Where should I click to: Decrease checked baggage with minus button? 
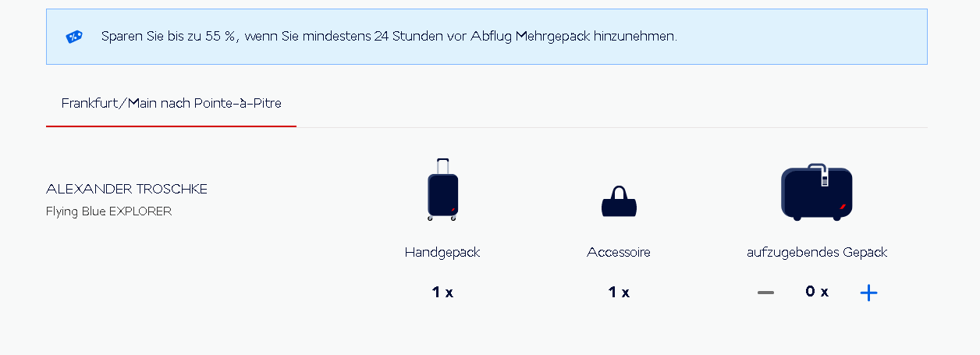point(765,293)
